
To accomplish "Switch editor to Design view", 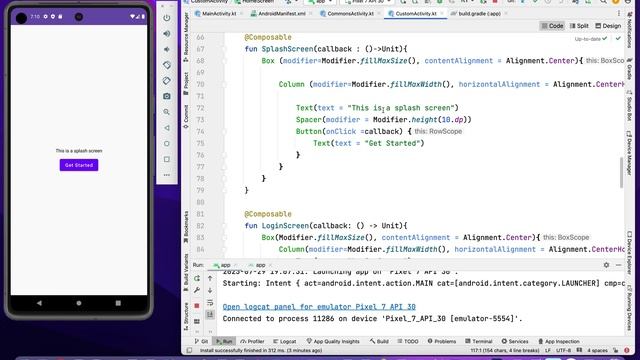I will (608, 26).
